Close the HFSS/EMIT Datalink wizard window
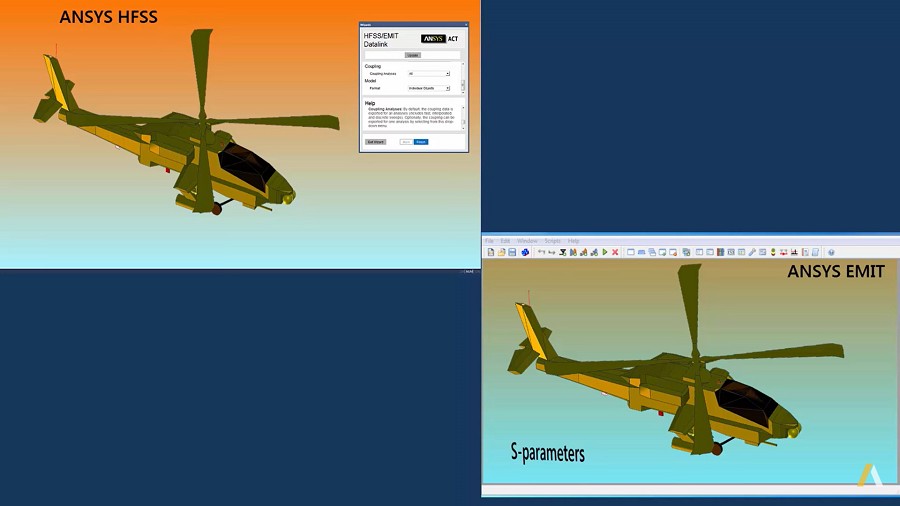Screen dimensions: 900x506 tap(466, 25)
